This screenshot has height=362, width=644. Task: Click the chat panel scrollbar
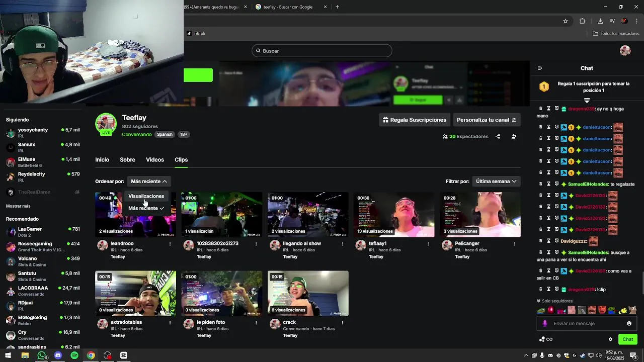pos(642,283)
